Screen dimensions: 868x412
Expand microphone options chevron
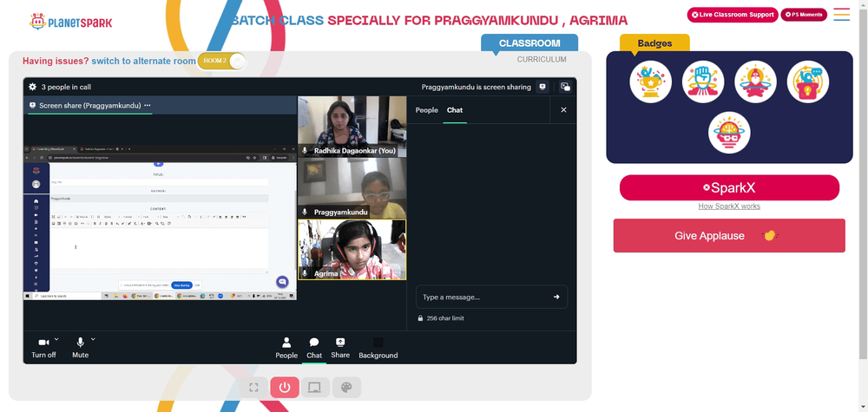[x=93, y=339]
